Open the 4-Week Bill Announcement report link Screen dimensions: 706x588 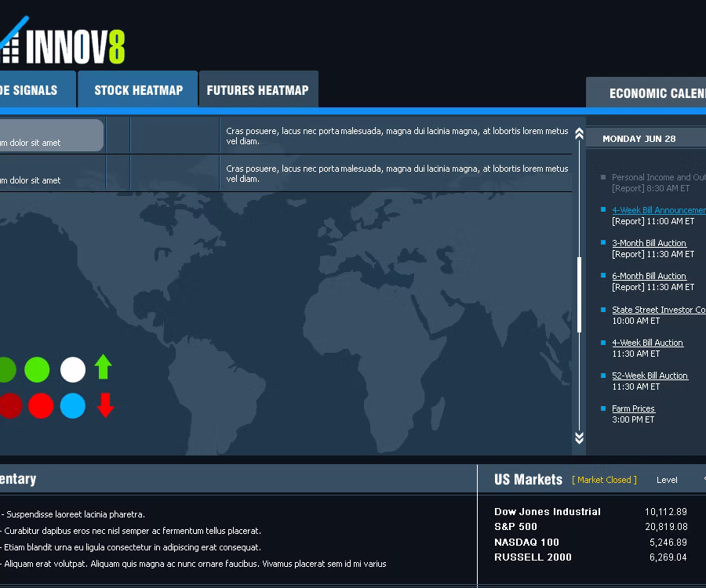coord(658,210)
